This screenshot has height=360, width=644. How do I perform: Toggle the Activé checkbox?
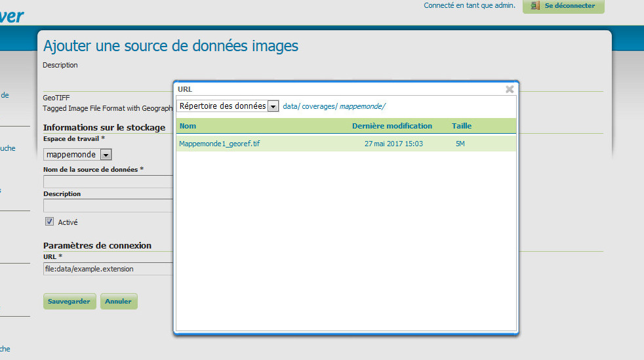(49, 222)
